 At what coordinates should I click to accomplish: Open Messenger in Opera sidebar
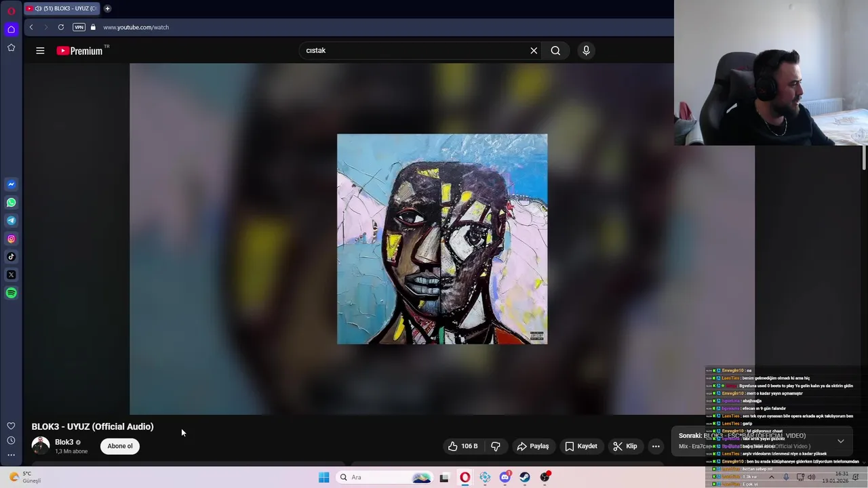point(11,184)
